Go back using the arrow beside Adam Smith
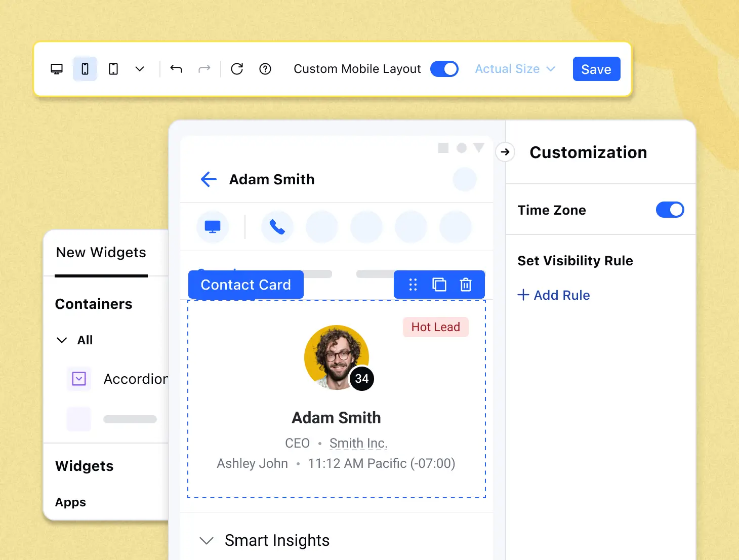739x560 pixels. 209,179
